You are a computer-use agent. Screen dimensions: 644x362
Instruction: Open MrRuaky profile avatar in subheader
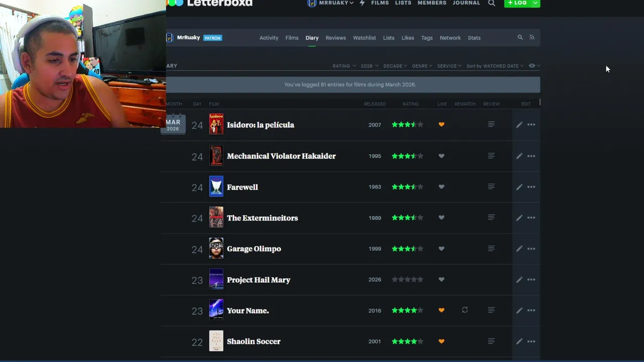click(x=170, y=38)
